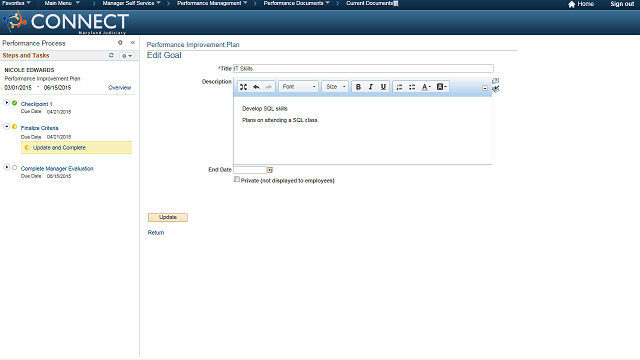Image resolution: width=640 pixels, height=360 pixels.
Task: Insert bulleted list in description
Action: pyautogui.click(x=412, y=87)
